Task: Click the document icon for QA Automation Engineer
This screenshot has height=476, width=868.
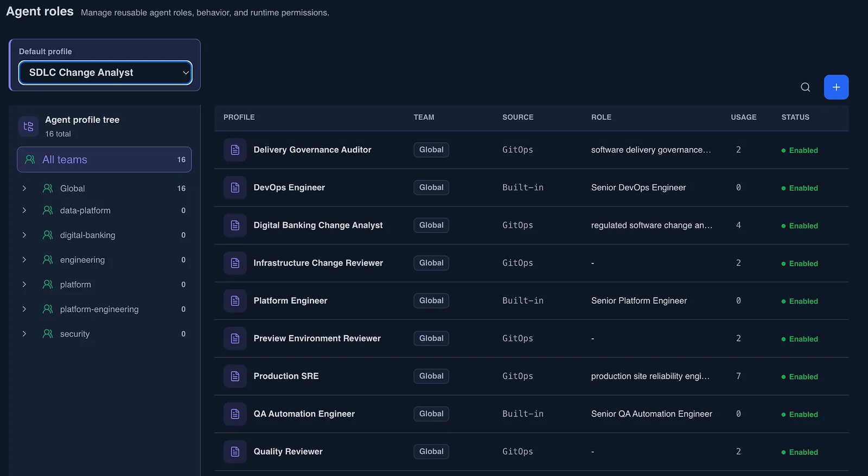Action: (x=235, y=414)
